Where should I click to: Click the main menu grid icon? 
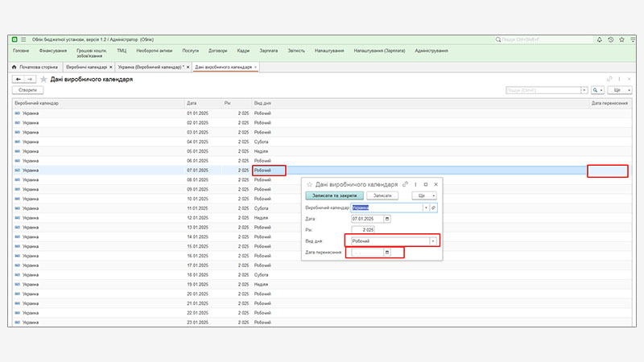tap(24, 39)
